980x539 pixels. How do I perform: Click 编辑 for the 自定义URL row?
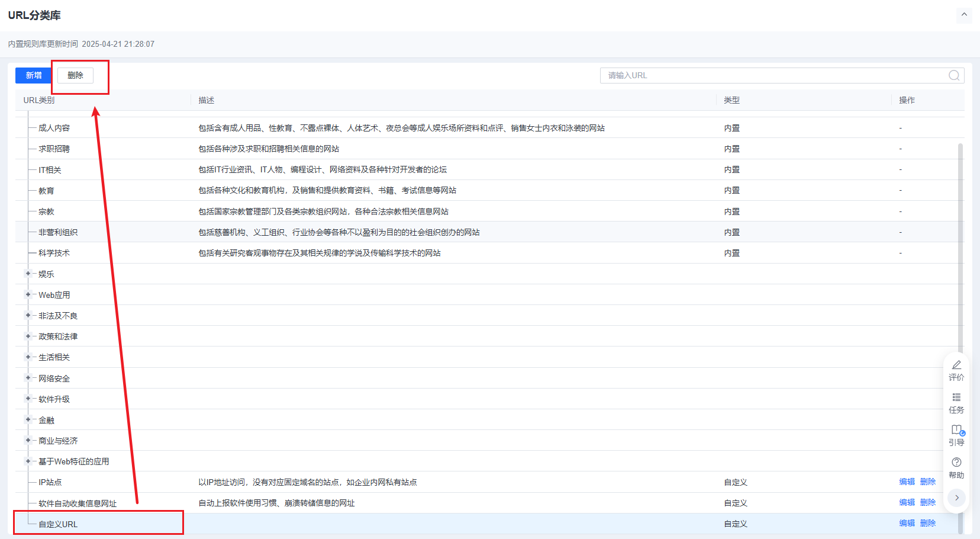coord(907,523)
